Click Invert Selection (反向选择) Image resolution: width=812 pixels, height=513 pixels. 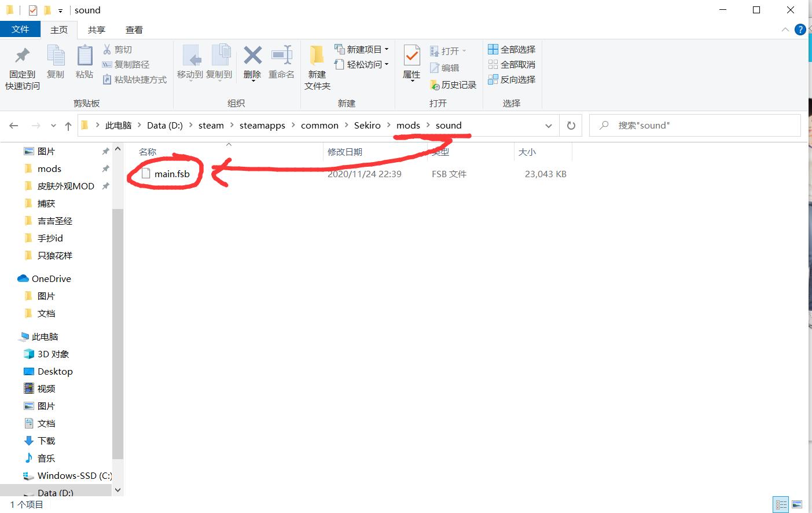pyautogui.click(x=512, y=79)
